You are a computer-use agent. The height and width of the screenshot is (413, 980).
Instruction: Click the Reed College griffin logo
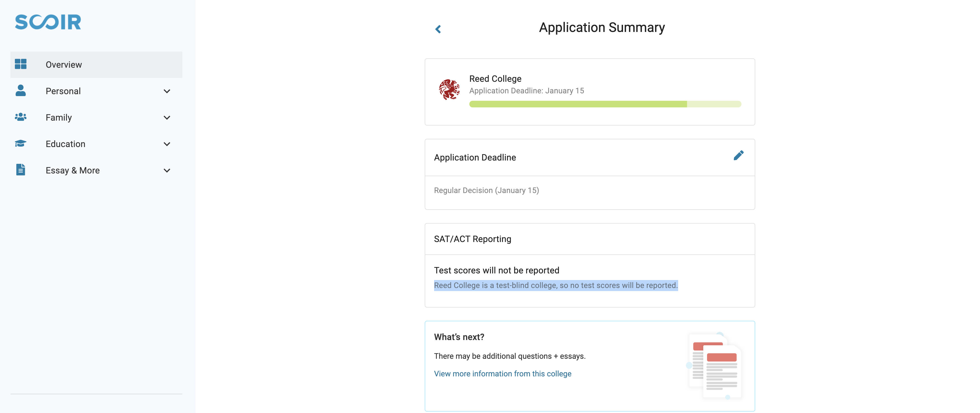[x=449, y=90]
